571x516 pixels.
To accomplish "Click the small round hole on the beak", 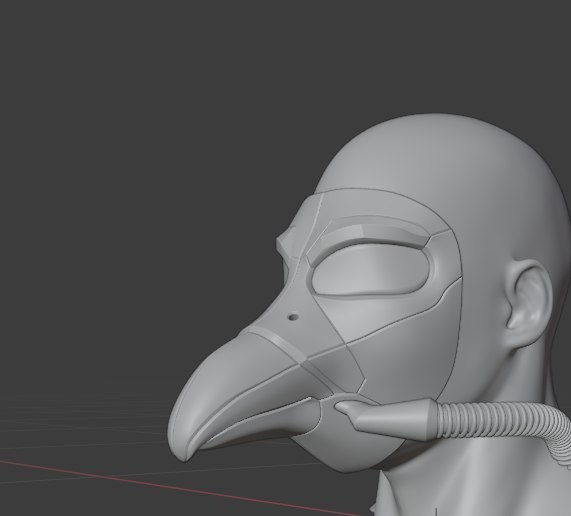I will click(x=292, y=318).
